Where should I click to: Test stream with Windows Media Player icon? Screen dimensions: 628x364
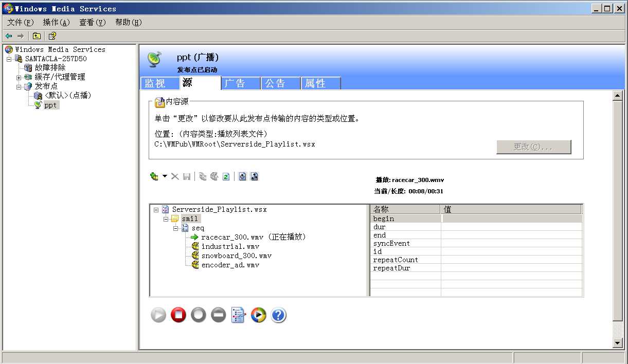[258, 315]
